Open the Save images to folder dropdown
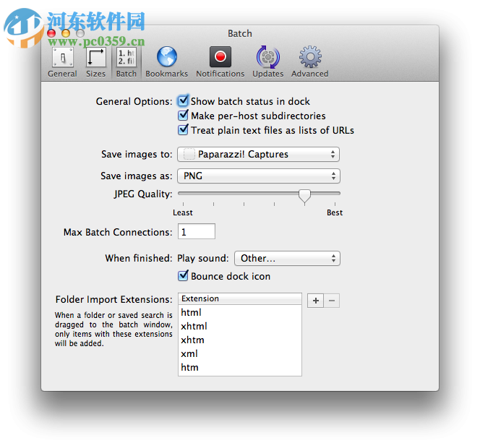Image resolution: width=480 pixels, height=448 pixels. coord(258,154)
